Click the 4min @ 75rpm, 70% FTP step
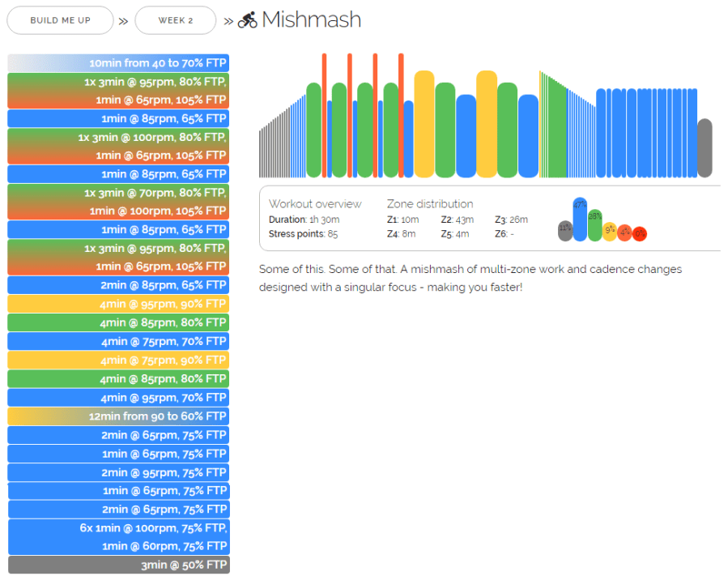 click(x=118, y=341)
